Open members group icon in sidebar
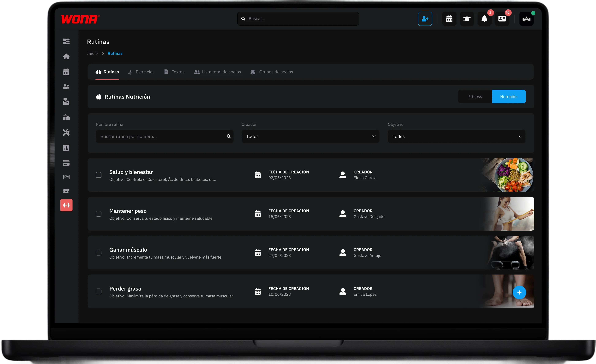The image size is (596, 364). click(66, 87)
